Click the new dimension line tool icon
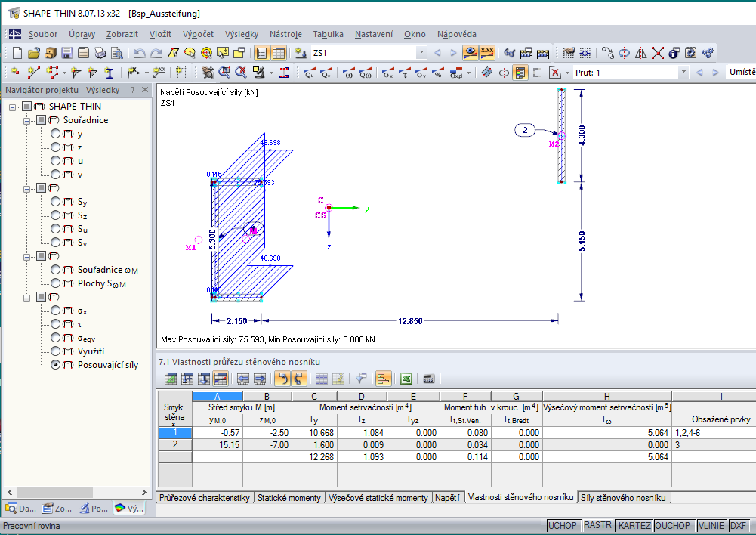Screen dimensions: 756x535 (134, 73)
